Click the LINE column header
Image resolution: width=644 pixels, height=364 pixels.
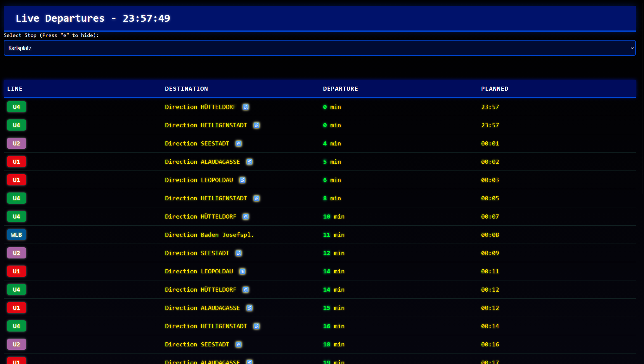pos(15,89)
